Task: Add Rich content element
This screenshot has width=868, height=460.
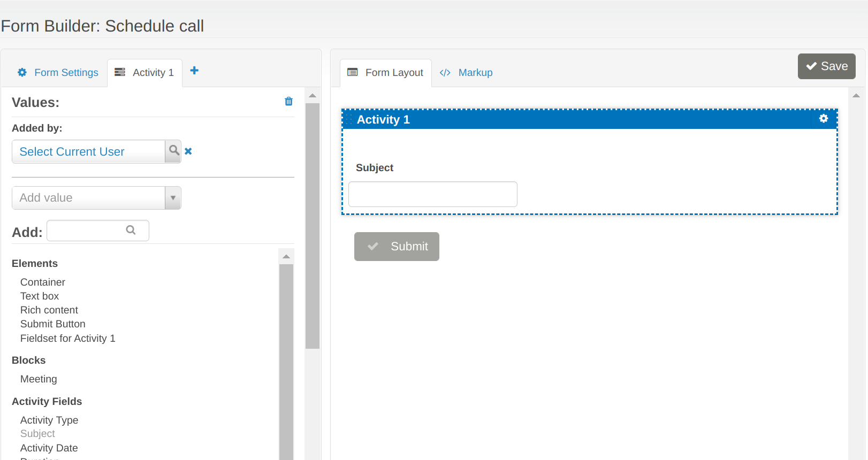Action: 49,310
